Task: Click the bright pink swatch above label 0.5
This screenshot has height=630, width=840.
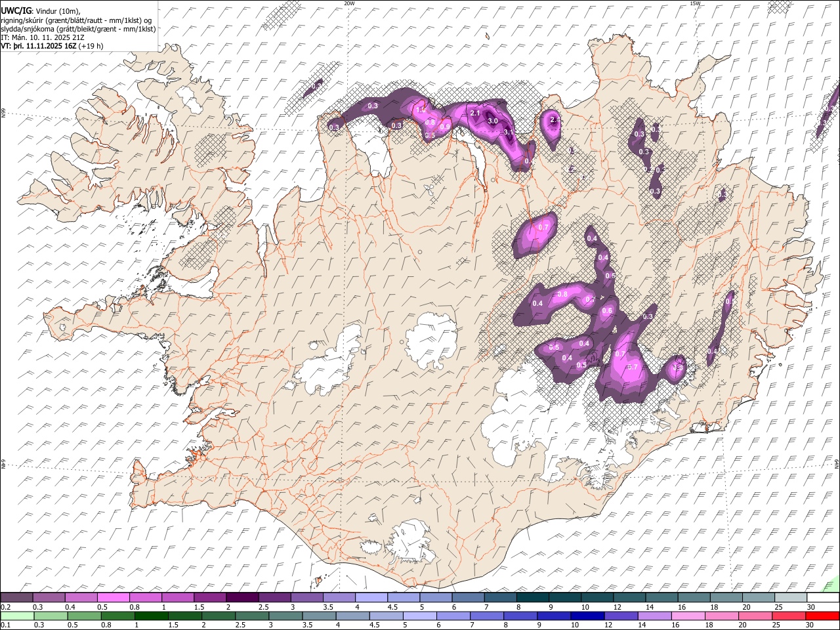Action: 114,597
